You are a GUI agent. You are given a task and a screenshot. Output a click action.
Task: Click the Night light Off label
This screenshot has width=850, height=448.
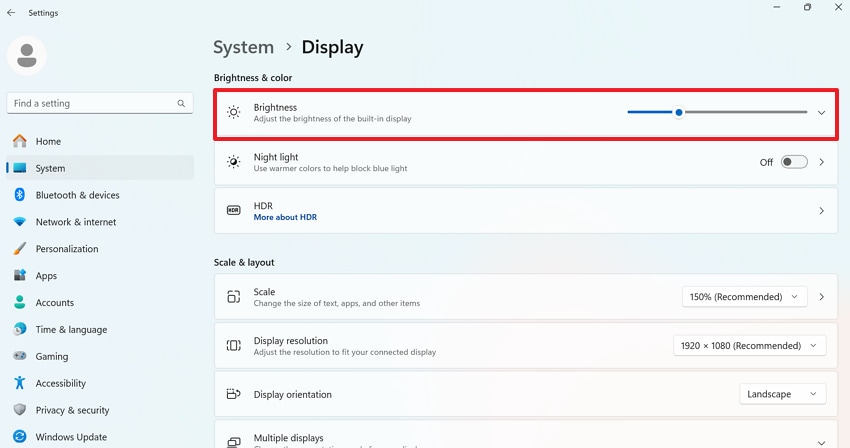tap(766, 162)
